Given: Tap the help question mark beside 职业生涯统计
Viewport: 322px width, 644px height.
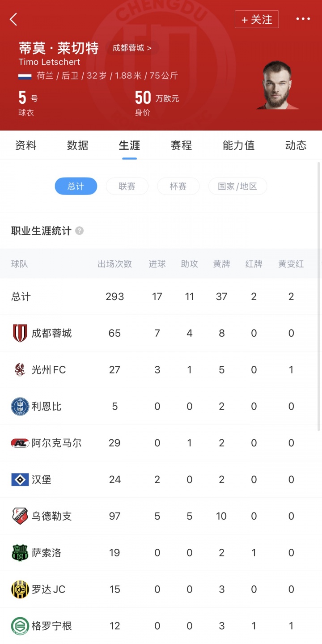Looking at the screenshot, I should coord(79,231).
